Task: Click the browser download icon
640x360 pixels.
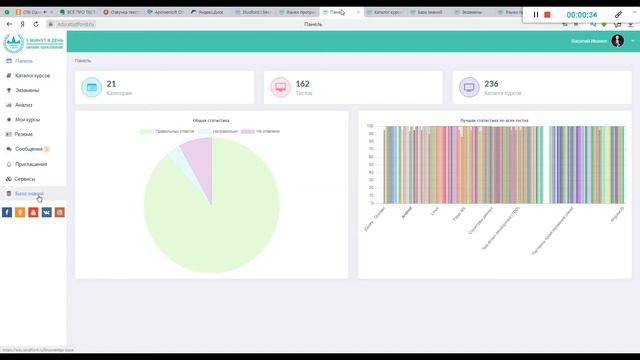Action: click(631, 24)
